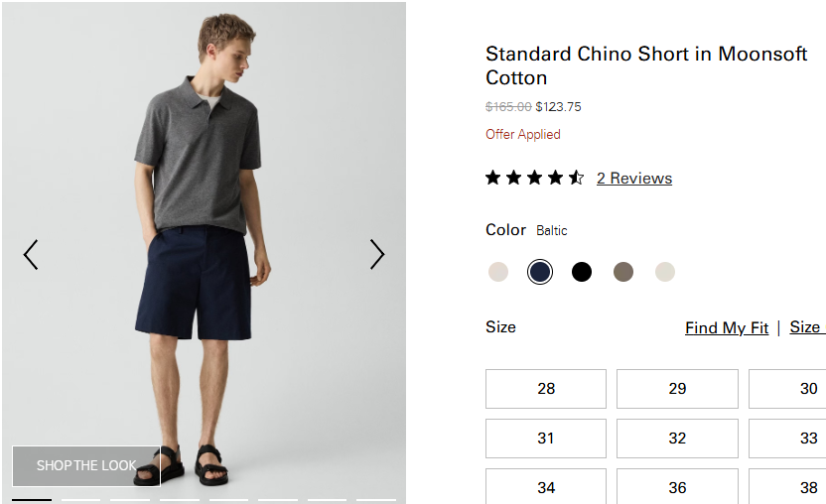Select size 28
Image resolution: width=826 pixels, height=504 pixels.
546,389
